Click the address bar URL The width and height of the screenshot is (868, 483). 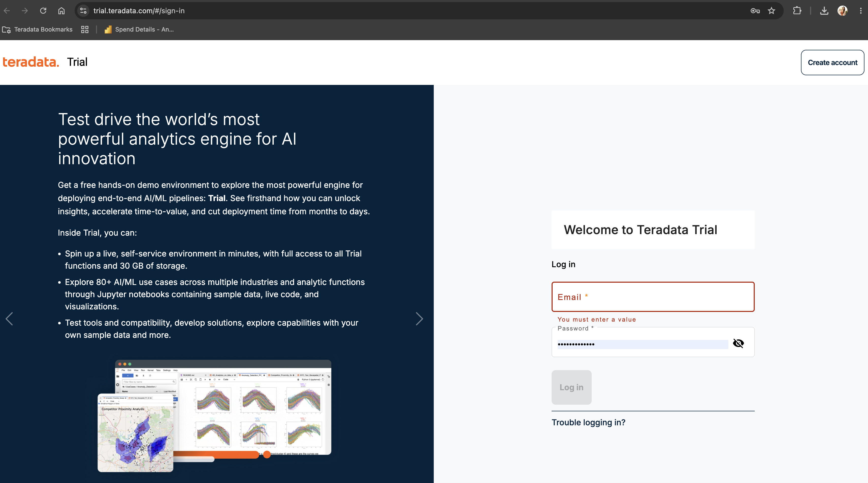139,11
